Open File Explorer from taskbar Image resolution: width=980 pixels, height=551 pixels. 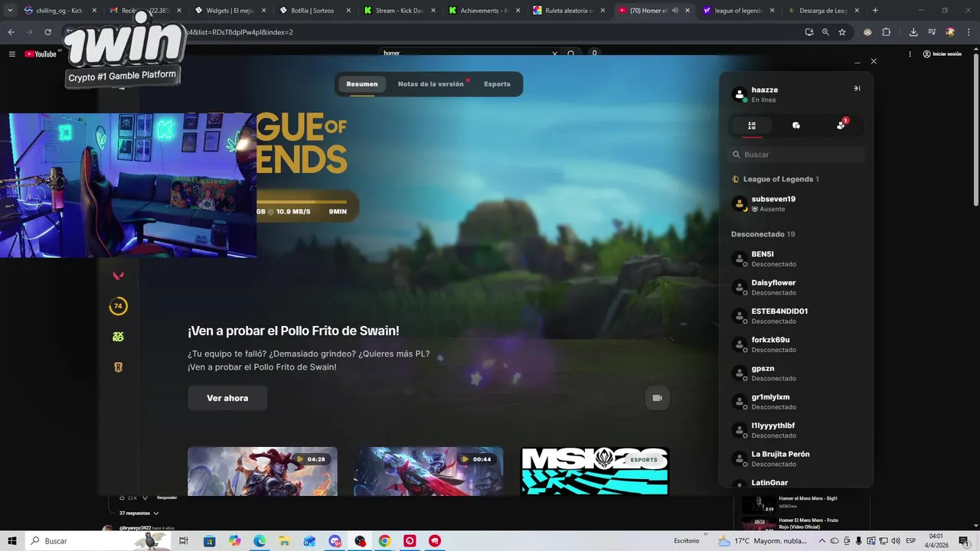[285, 541]
